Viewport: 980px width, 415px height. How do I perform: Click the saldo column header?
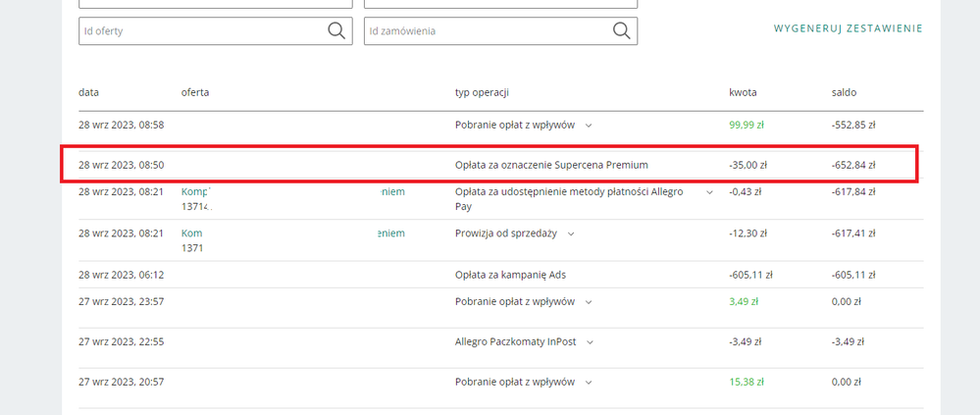844,92
